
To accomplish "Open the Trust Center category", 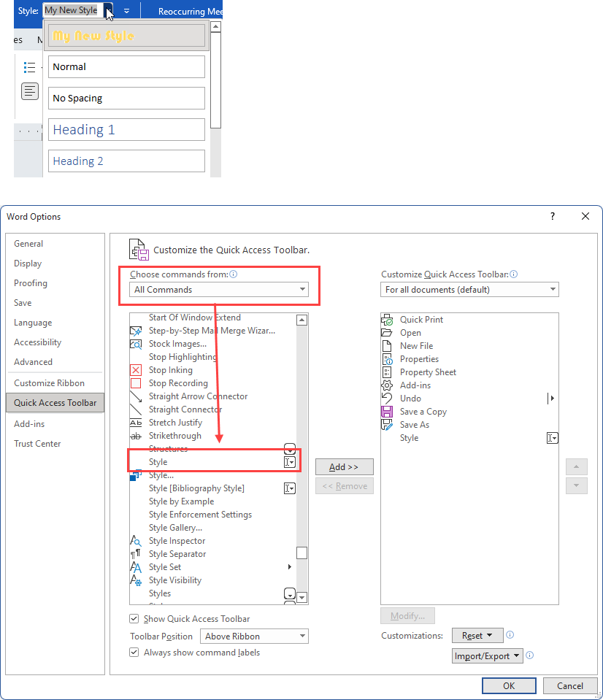I will click(x=37, y=444).
